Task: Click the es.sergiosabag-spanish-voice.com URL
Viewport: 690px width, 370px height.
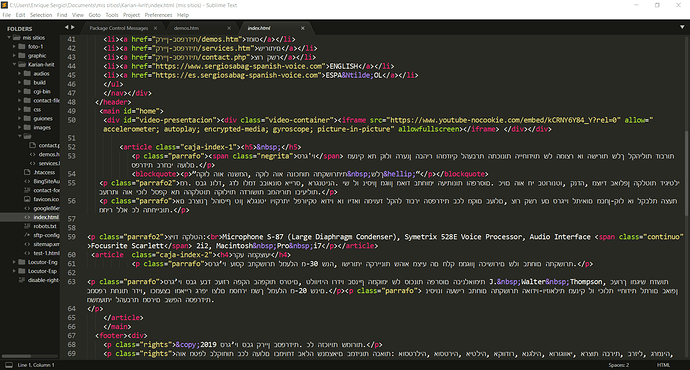Action: [x=237, y=75]
